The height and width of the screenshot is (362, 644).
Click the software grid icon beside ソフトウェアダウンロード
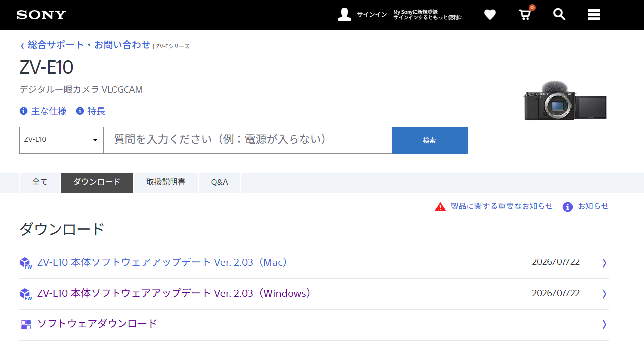coord(26,325)
